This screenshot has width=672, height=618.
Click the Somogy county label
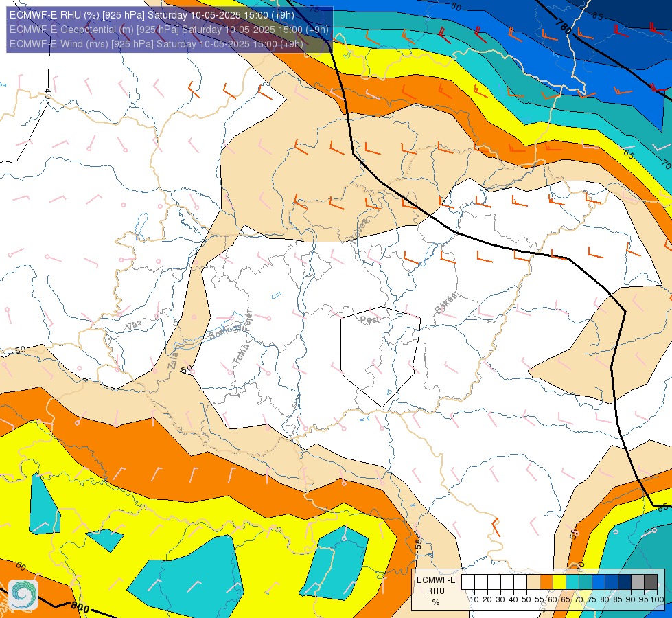point(224,332)
